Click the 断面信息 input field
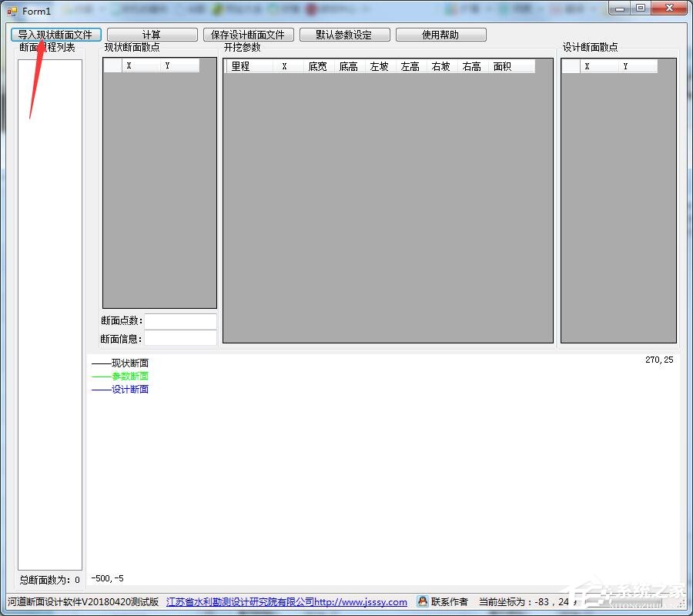This screenshot has width=693, height=616. [180, 338]
